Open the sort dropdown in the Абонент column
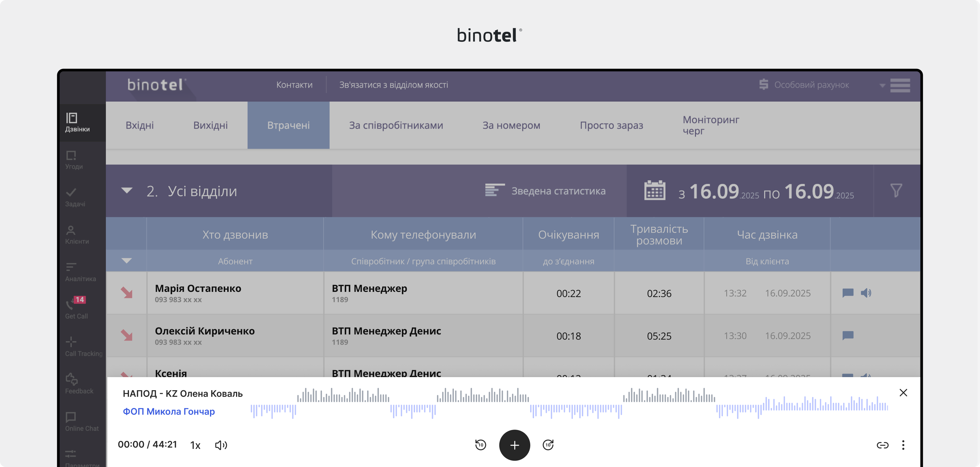The width and height of the screenshot is (980, 467). pos(127,261)
